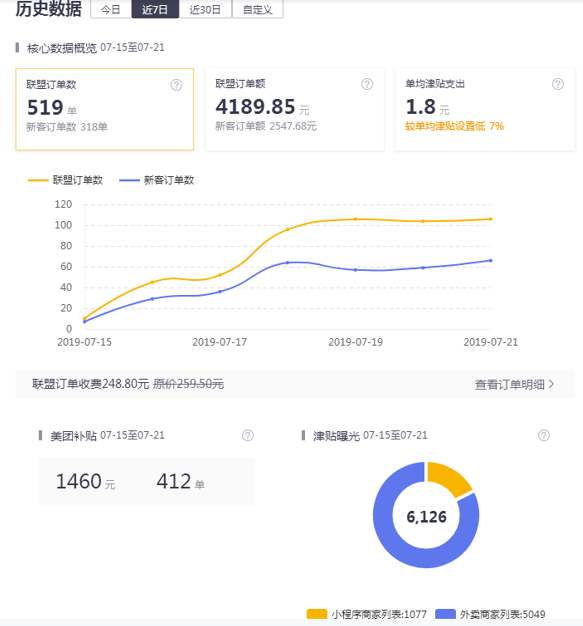The width and height of the screenshot is (583, 626).
Task: Click the 小程序商家列表:1077 legend label
Action: coord(379,614)
